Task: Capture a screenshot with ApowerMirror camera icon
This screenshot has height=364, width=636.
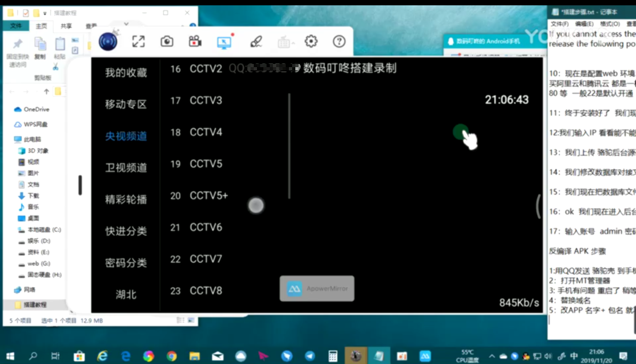Action: click(x=167, y=41)
